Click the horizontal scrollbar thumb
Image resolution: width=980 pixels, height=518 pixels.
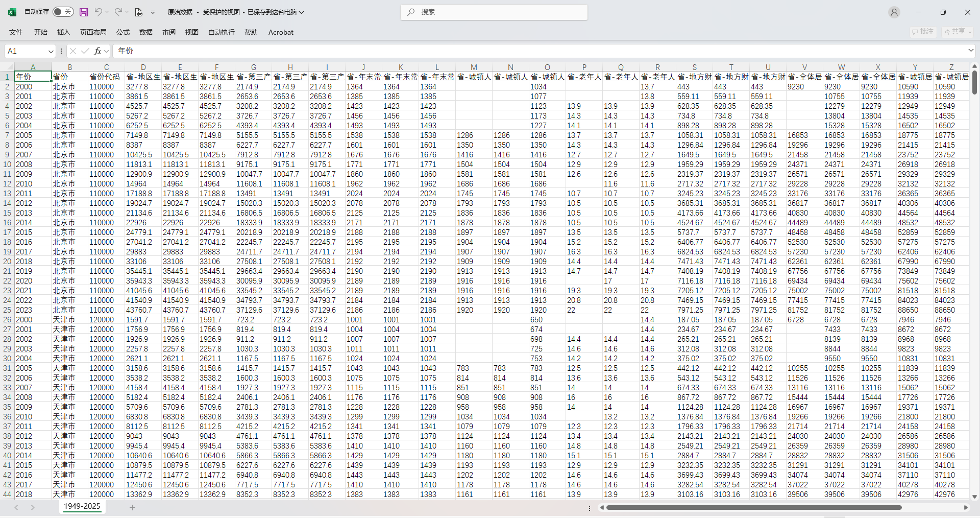pos(753,507)
